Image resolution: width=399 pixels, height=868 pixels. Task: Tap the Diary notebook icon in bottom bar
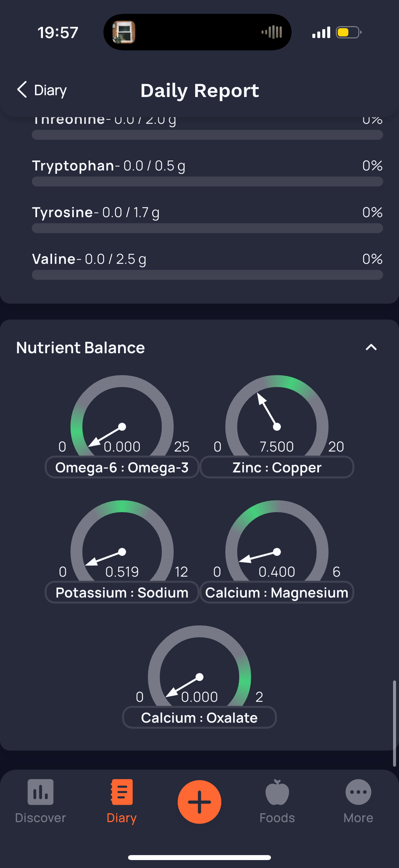[121, 792]
